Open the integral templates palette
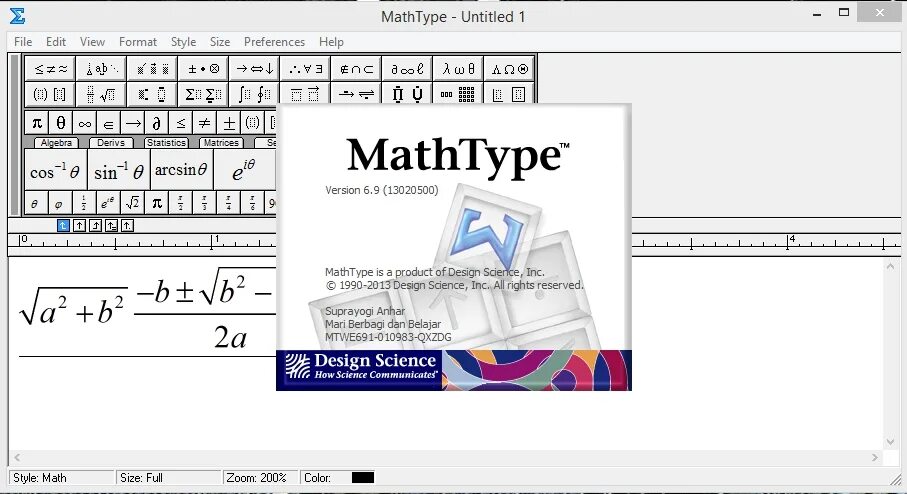 tap(254, 94)
